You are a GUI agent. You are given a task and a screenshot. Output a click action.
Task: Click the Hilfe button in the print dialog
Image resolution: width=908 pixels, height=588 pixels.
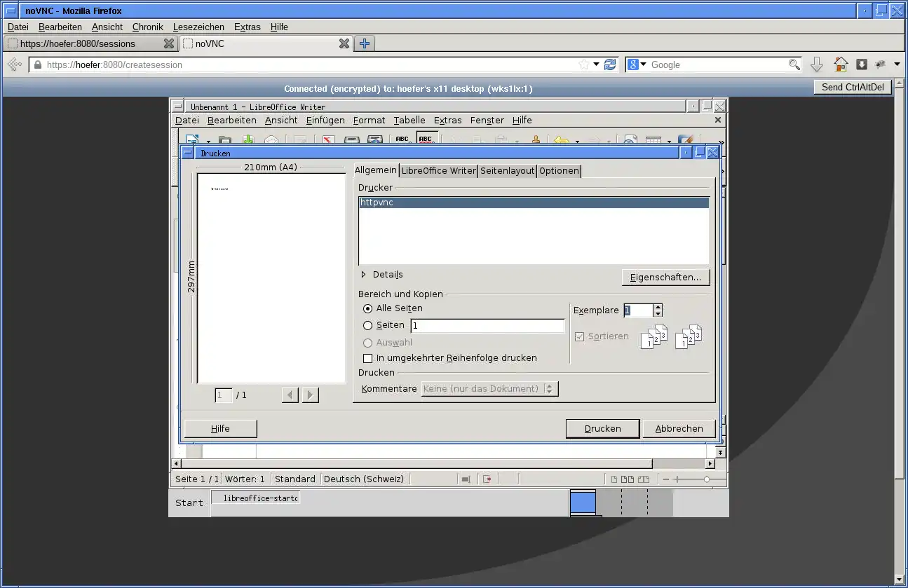(220, 428)
